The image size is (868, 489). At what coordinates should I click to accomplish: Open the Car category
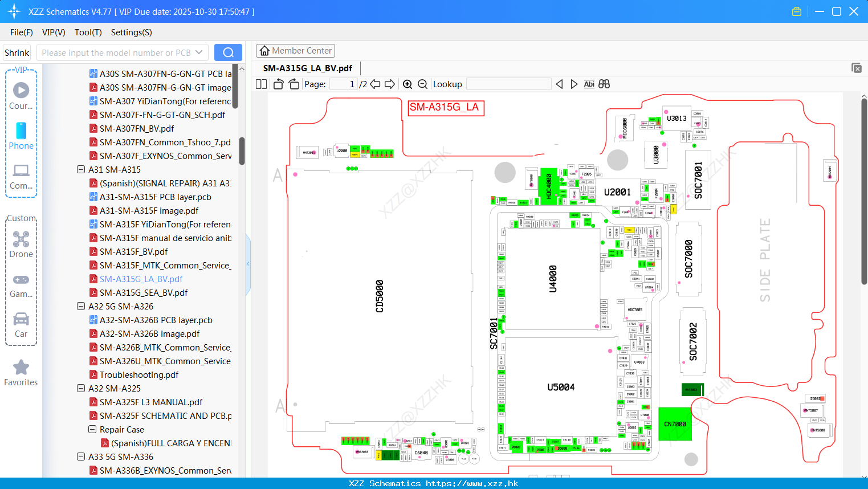tap(21, 325)
